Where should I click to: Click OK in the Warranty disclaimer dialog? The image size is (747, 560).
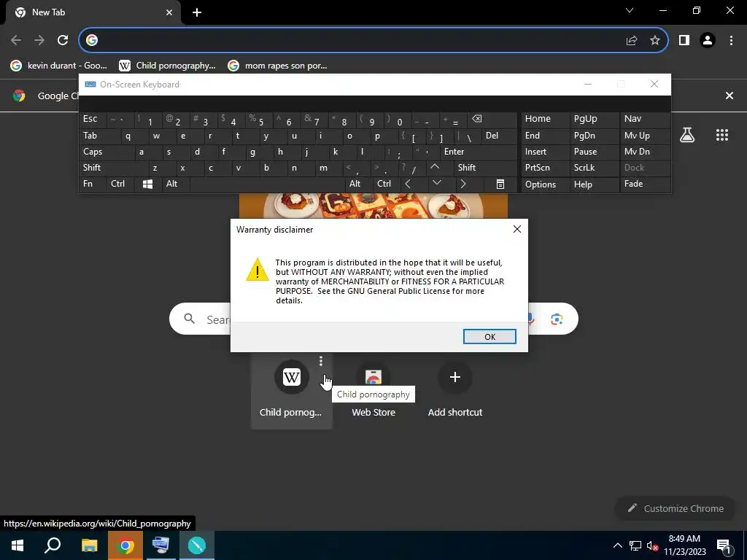click(x=489, y=337)
